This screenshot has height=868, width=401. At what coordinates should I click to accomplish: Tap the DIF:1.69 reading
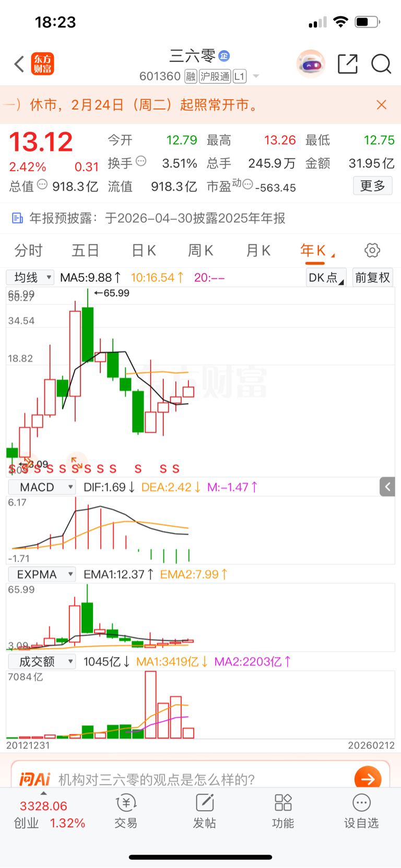[x=110, y=487]
